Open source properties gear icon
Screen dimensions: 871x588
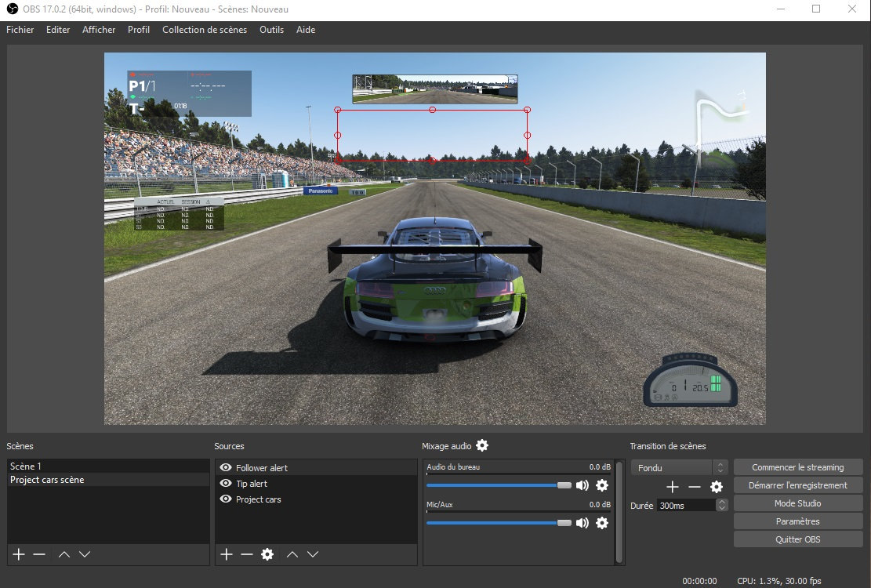pos(267,554)
